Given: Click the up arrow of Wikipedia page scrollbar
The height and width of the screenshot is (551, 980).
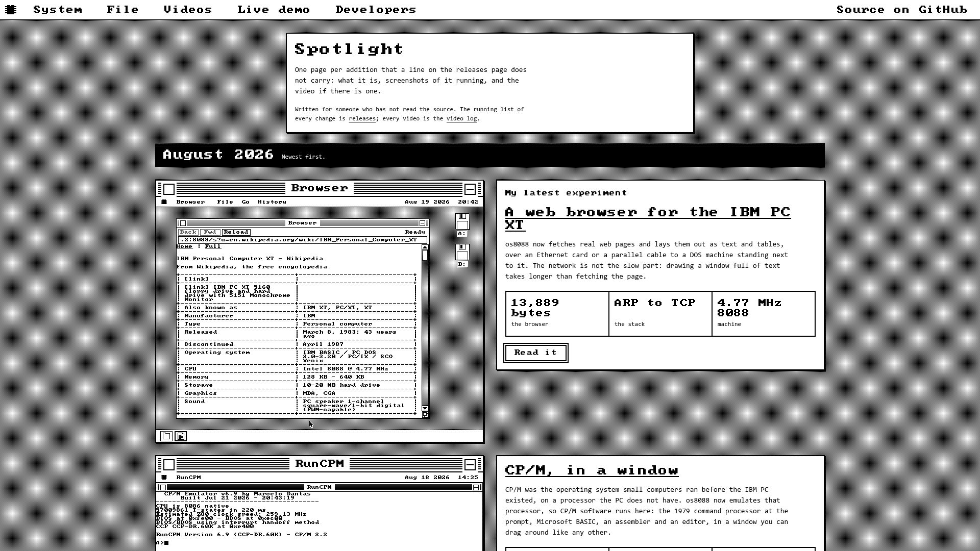Looking at the screenshot, I should tap(425, 247).
